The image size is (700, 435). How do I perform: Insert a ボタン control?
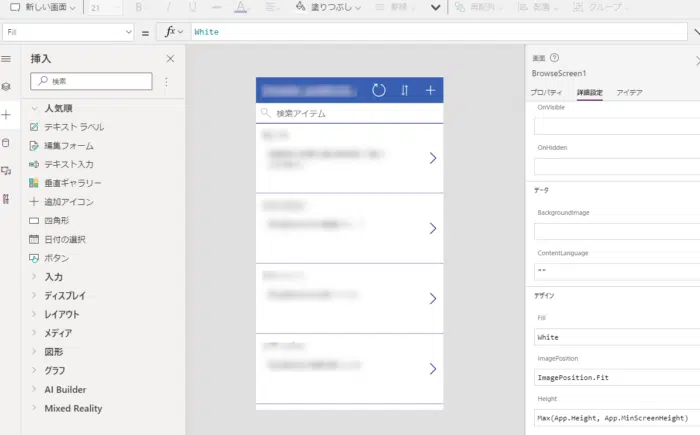click(x=57, y=258)
